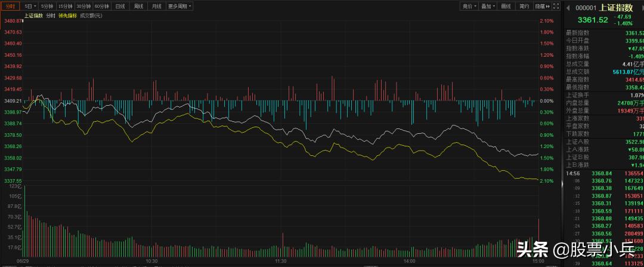
Task: Click the 最新指数 row label
Action: 577,33
